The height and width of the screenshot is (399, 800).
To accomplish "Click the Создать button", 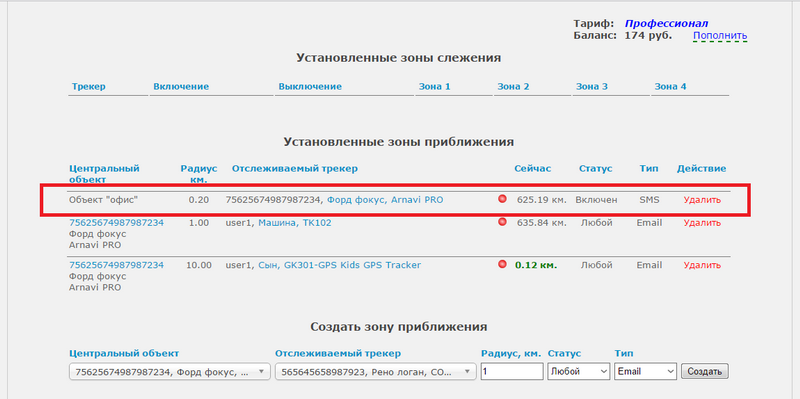I will click(x=705, y=371).
